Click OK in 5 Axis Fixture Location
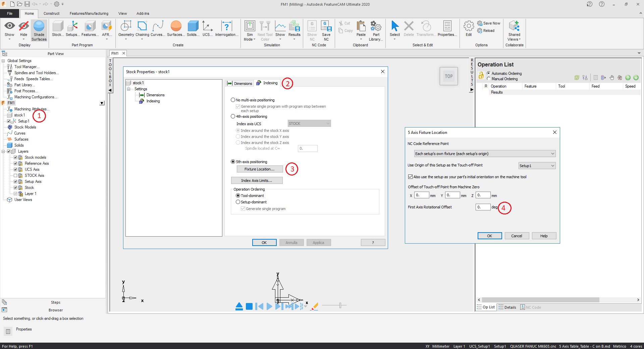This screenshot has width=644, height=349. [490, 236]
